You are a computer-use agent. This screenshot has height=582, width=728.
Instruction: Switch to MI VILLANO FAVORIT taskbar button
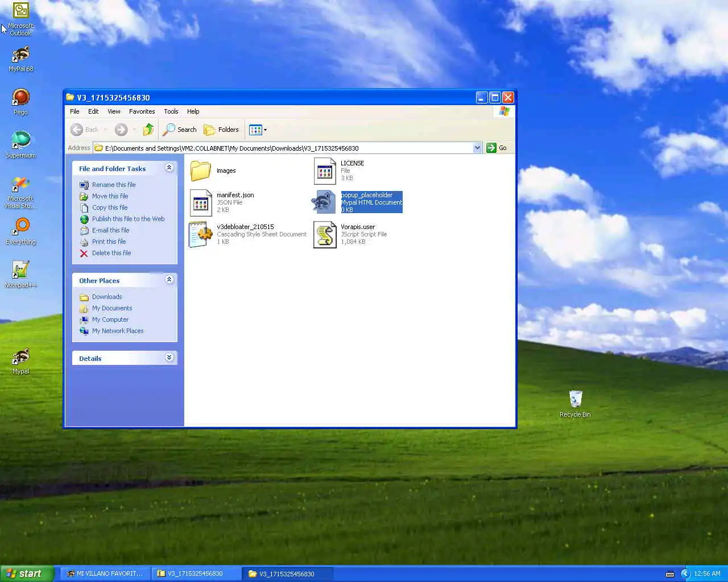tap(105, 573)
